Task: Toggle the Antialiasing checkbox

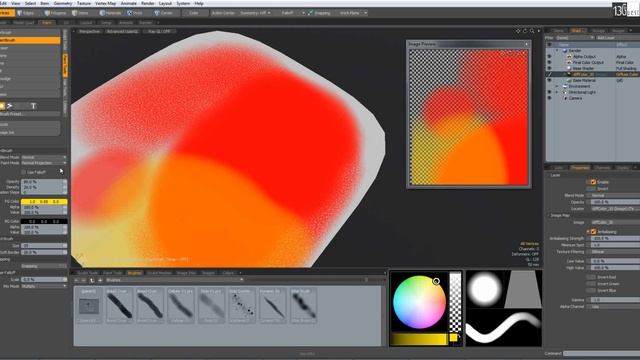Action: pos(593,231)
